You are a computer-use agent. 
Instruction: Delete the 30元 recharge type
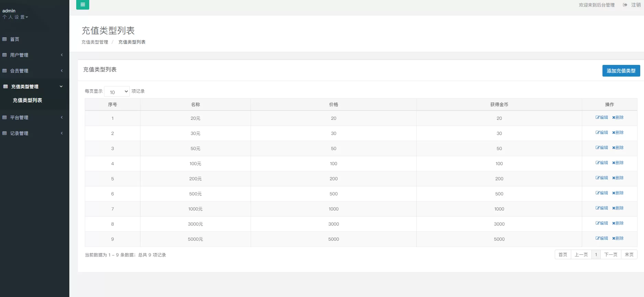(x=618, y=133)
